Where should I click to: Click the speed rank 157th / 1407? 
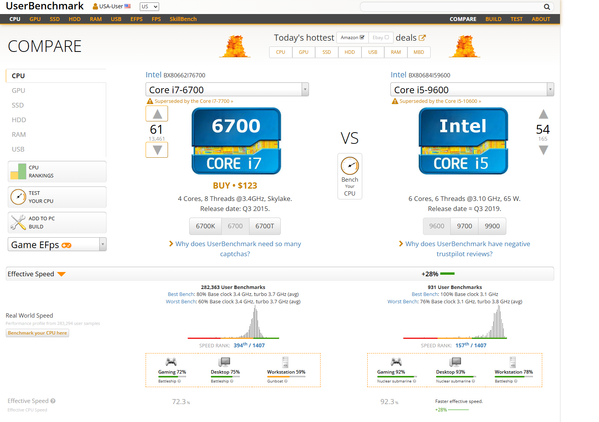pos(471,345)
